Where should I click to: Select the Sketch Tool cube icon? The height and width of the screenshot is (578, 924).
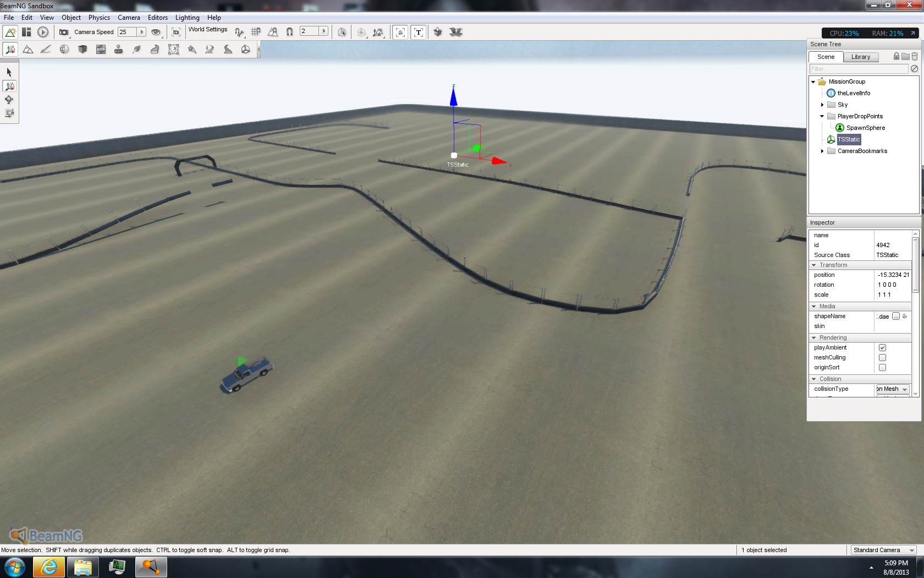82,50
